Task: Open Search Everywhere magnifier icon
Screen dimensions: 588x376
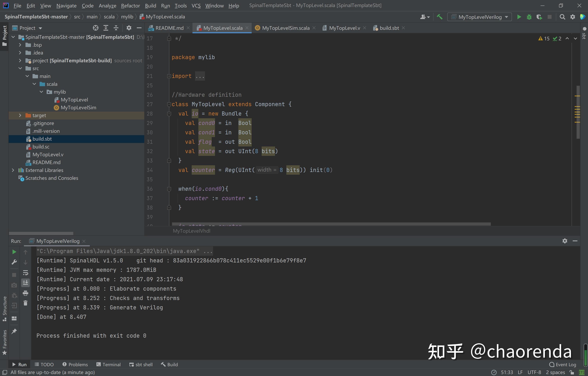Action: click(x=562, y=17)
